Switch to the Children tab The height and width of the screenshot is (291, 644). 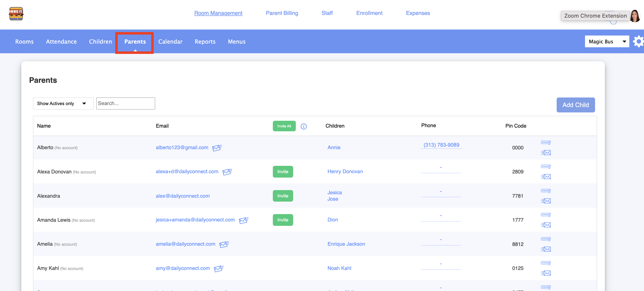coord(100,42)
